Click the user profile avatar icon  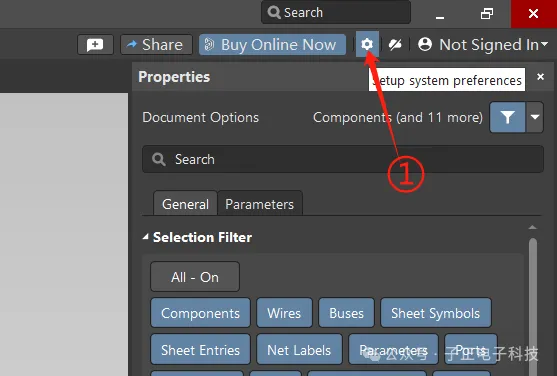pyautogui.click(x=425, y=44)
